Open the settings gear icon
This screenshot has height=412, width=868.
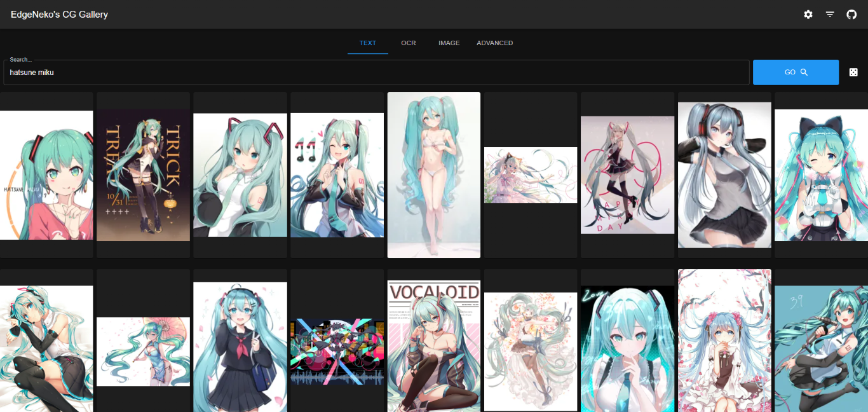pyautogui.click(x=808, y=14)
